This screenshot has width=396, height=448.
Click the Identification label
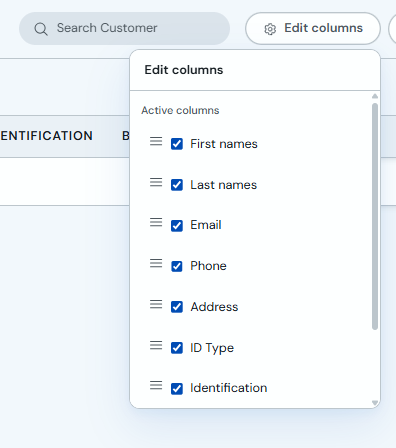[229, 388]
